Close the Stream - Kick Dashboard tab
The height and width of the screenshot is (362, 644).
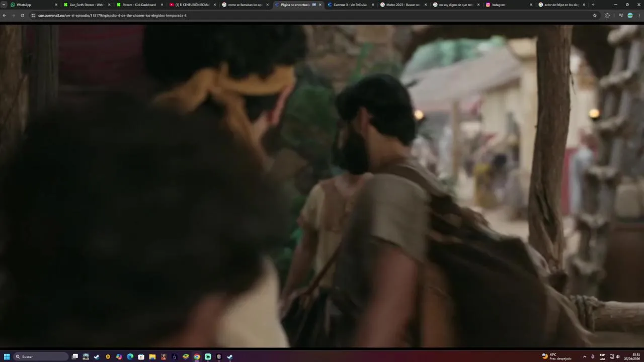(x=162, y=5)
